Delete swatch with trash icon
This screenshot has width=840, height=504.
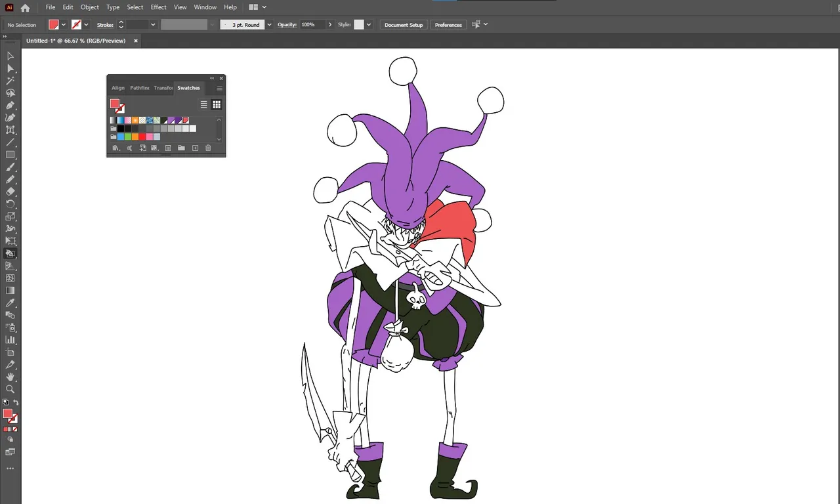point(208,148)
